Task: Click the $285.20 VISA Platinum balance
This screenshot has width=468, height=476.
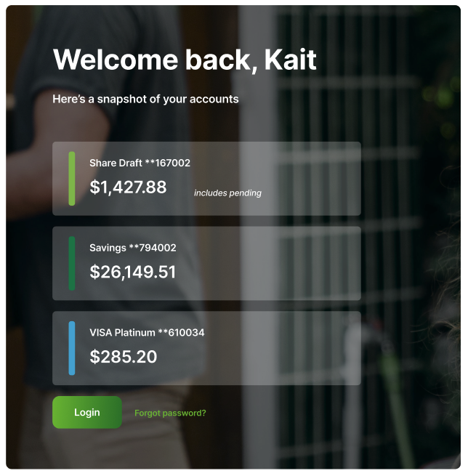Action: click(x=124, y=356)
